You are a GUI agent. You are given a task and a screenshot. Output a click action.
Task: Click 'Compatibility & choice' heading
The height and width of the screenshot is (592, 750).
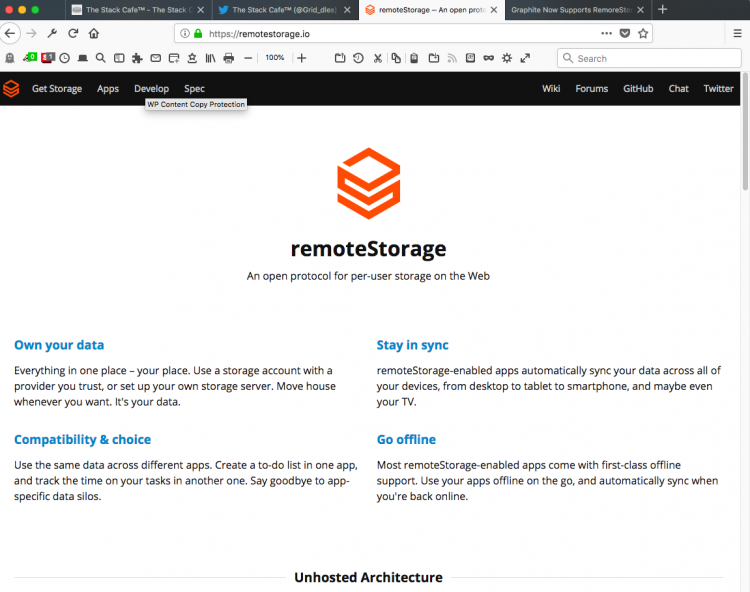[83, 439]
